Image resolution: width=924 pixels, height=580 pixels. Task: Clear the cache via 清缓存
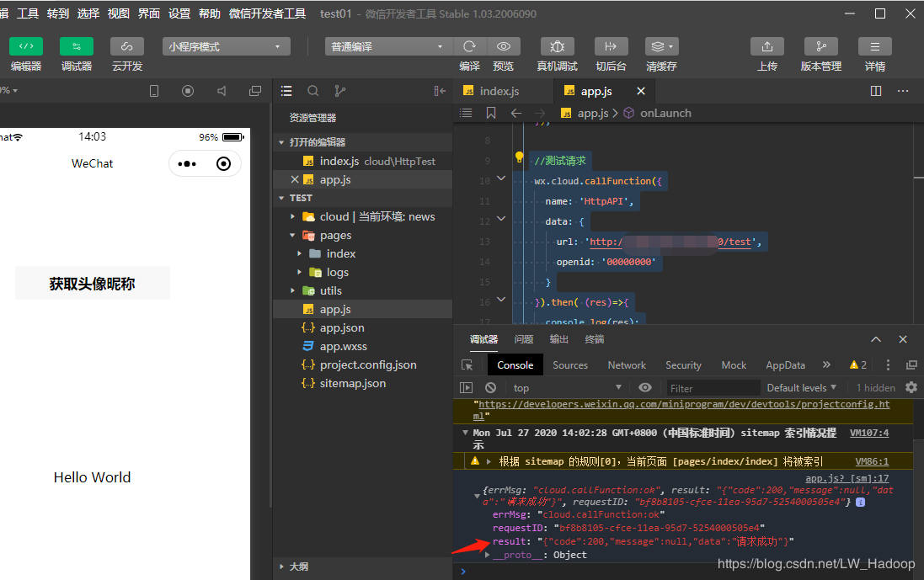click(x=658, y=46)
